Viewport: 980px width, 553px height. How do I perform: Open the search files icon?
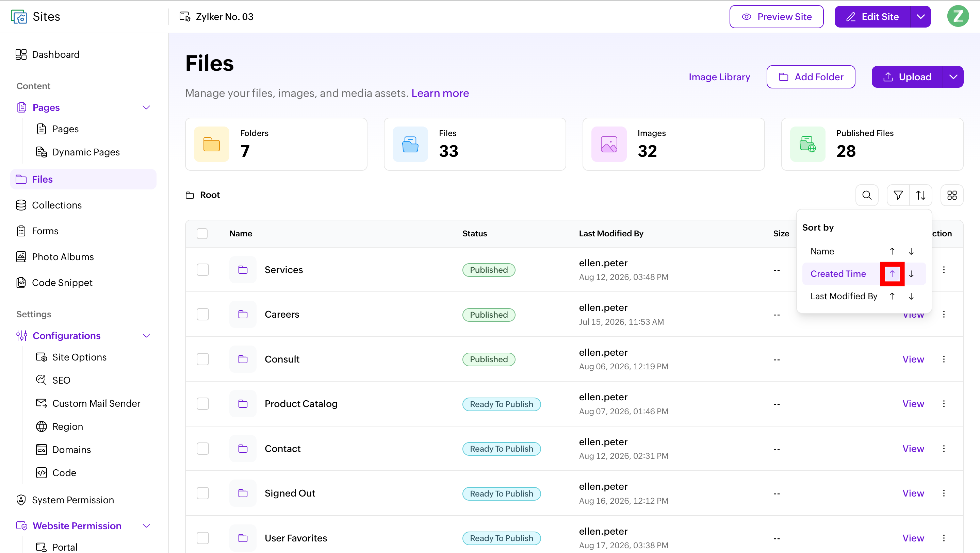coord(867,195)
